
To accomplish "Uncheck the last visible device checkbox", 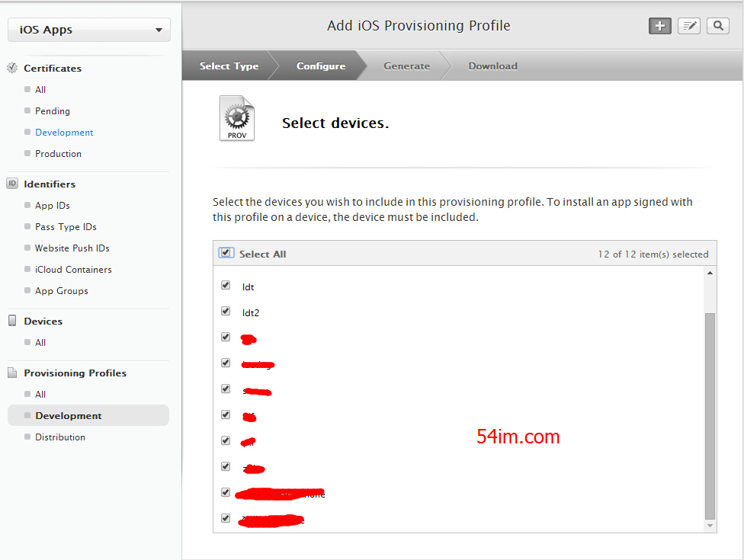I will [226, 518].
